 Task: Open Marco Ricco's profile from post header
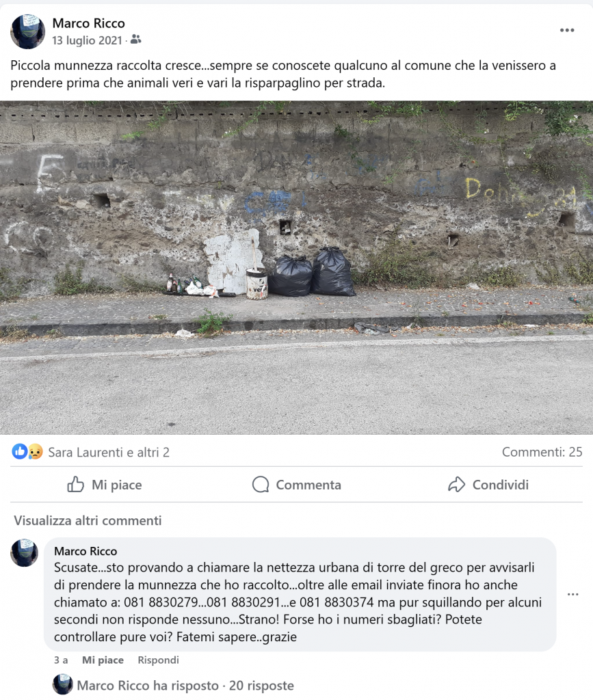[x=88, y=23]
